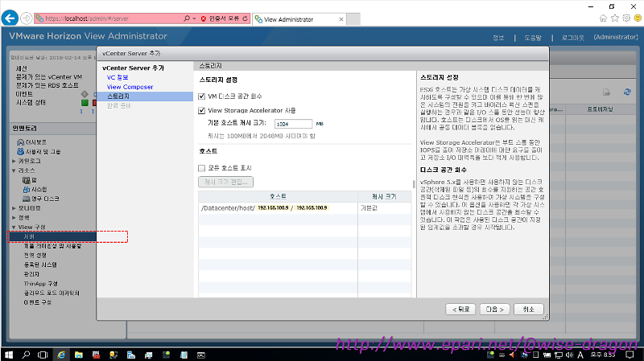Expand the 모니터링 tree node
Viewport: 644px width, 361px height.
(14, 208)
